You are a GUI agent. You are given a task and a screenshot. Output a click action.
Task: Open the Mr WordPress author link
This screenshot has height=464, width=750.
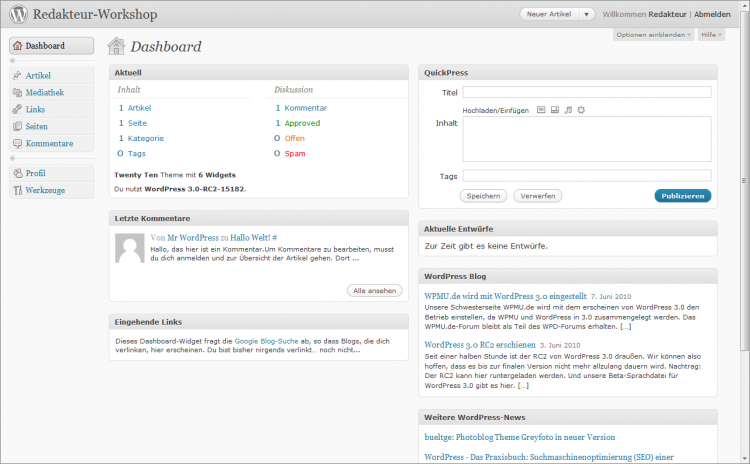[193, 238]
